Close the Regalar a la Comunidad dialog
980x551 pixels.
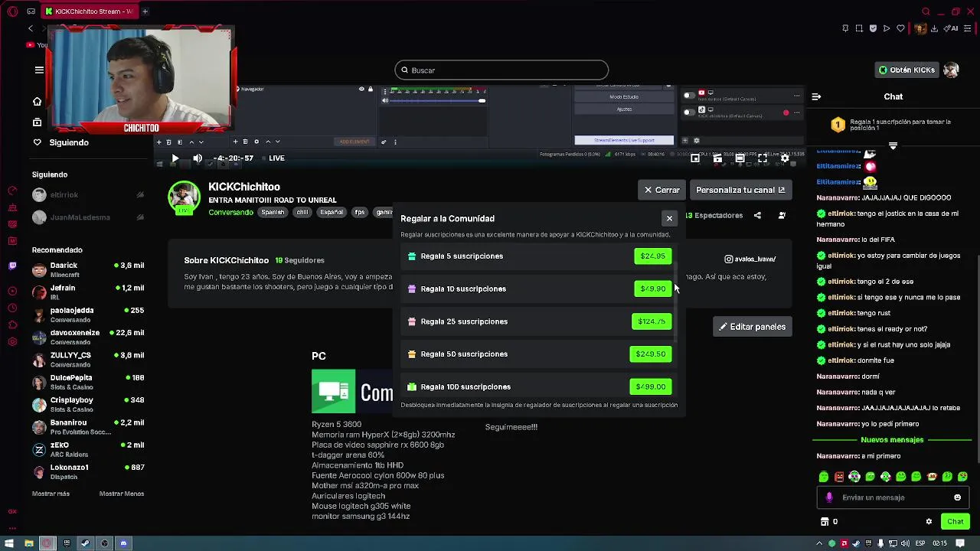coord(669,219)
